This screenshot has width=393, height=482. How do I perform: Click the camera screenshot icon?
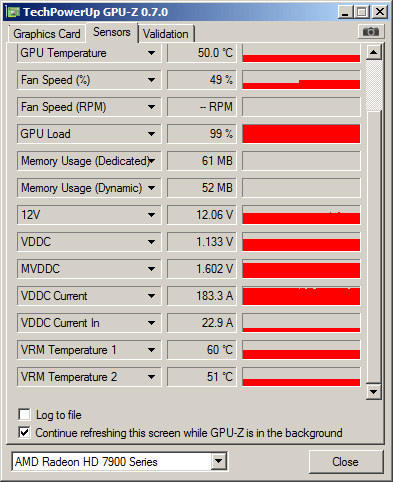(371, 32)
